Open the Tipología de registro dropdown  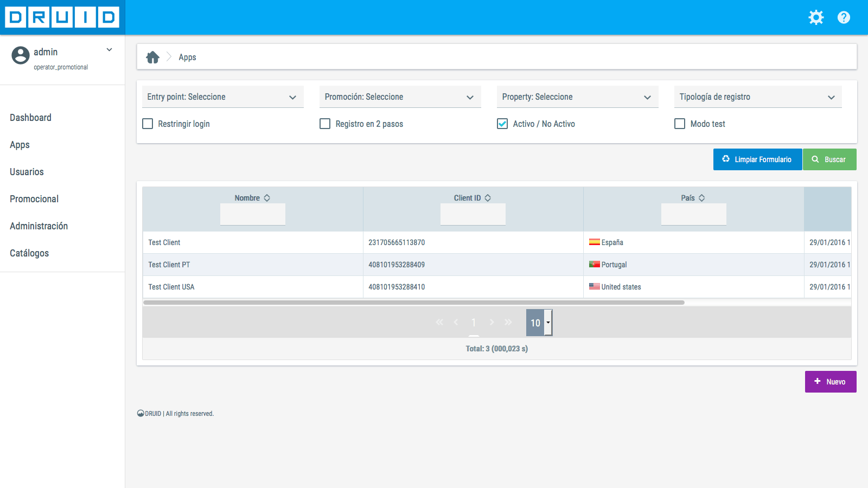757,97
